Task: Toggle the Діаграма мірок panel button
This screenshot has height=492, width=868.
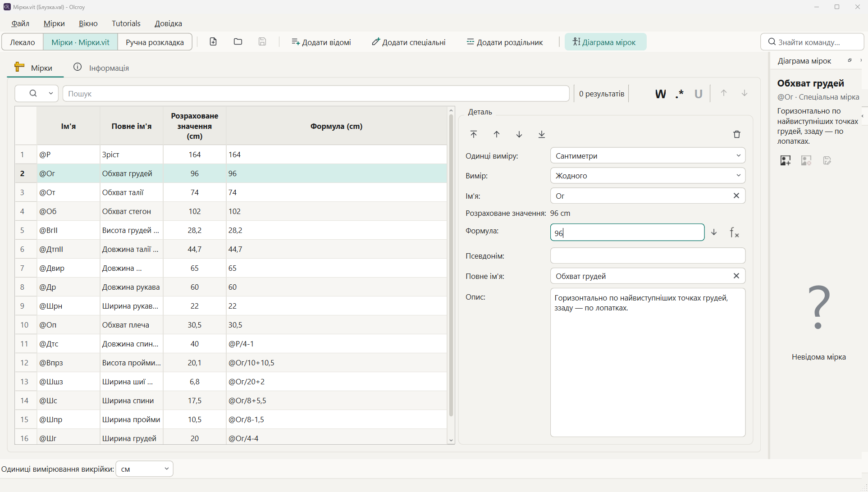Action: pos(605,42)
